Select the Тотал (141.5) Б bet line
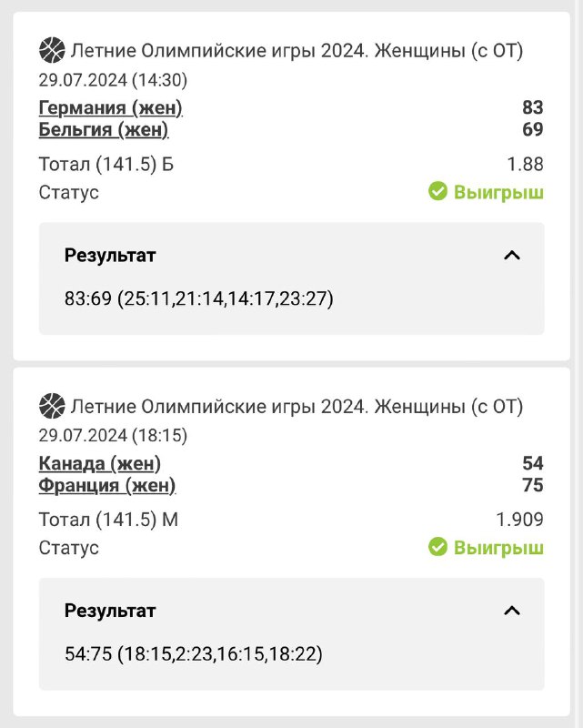 [x=106, y=164]
